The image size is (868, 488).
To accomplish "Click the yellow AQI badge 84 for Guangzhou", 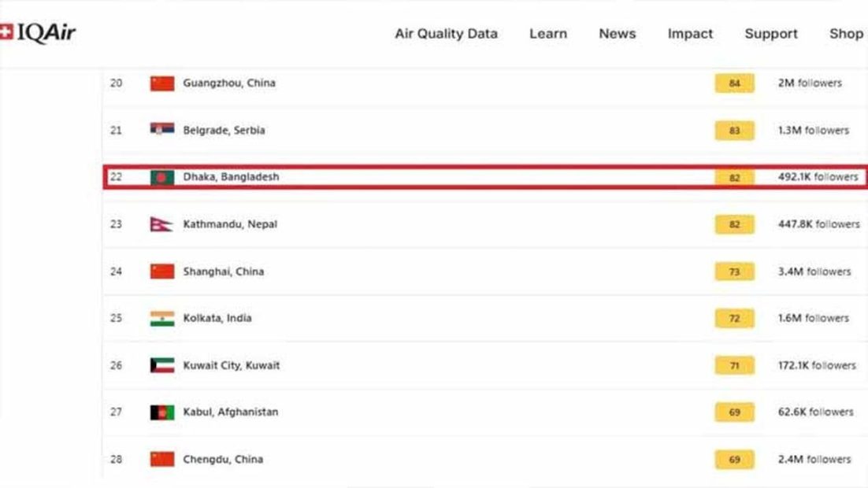I will (734, 83).
